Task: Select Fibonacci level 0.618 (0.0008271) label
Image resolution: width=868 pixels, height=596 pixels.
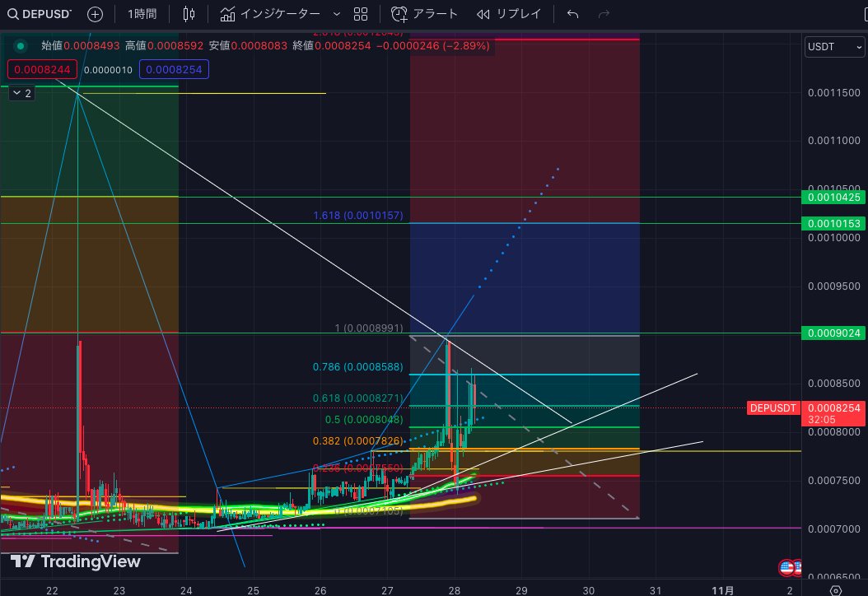Action: click(x=357, y=398)
